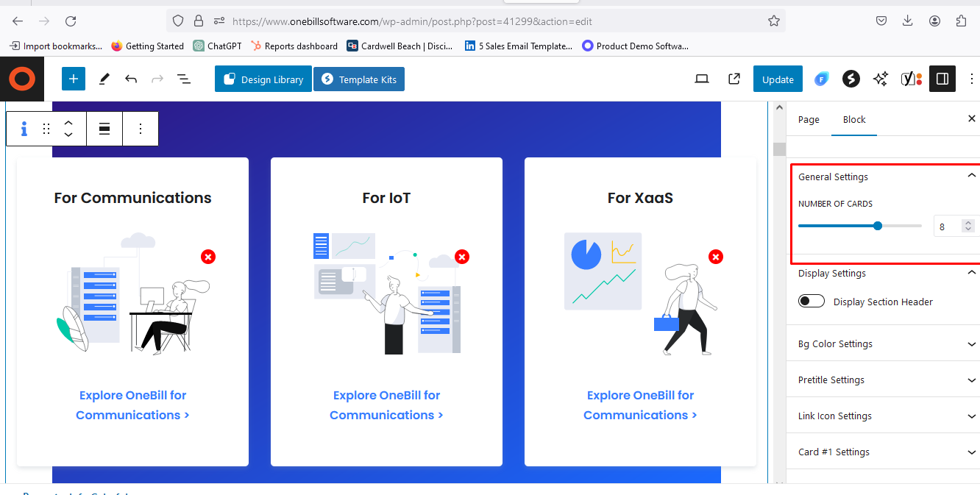This screenshot has height=495, width=980.
Task: Click the browser address bar URL
Action: coord(412,21)
